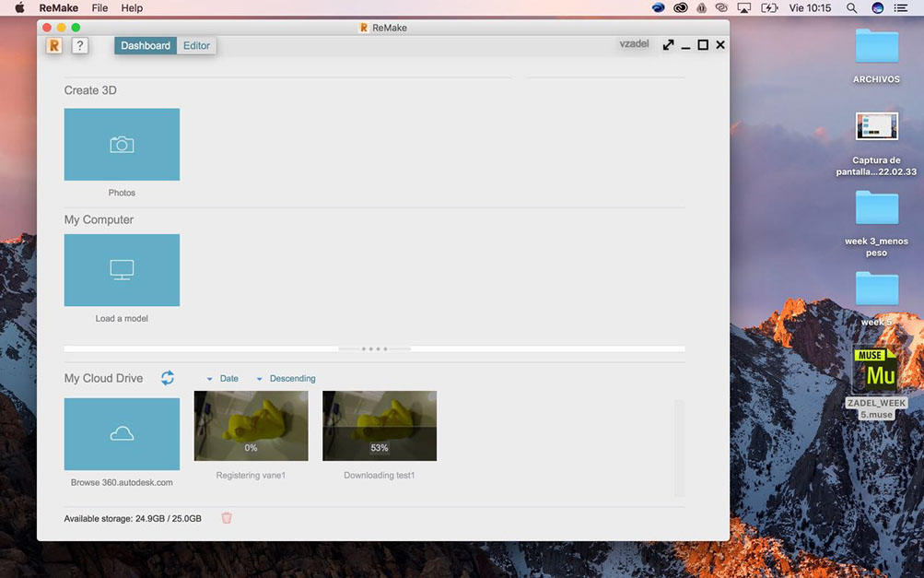Click the cloud drive vertical scrollbar

click(680, 448)
